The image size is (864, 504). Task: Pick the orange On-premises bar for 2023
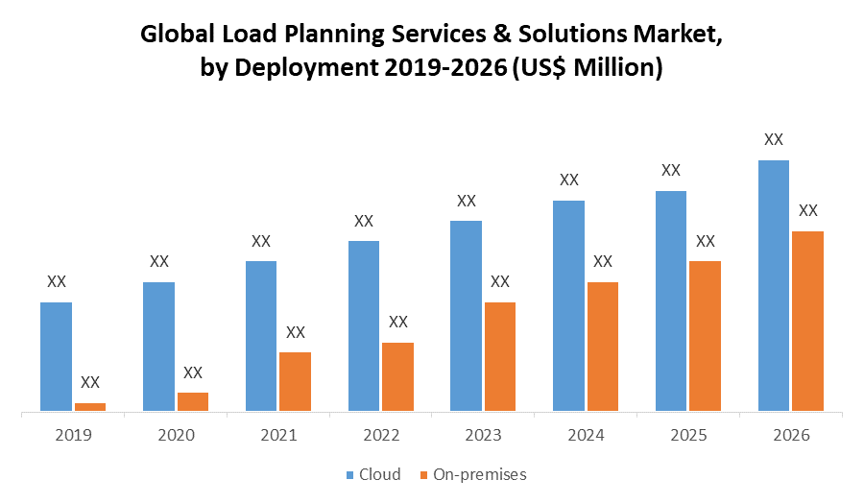click(x=500, y=357)
